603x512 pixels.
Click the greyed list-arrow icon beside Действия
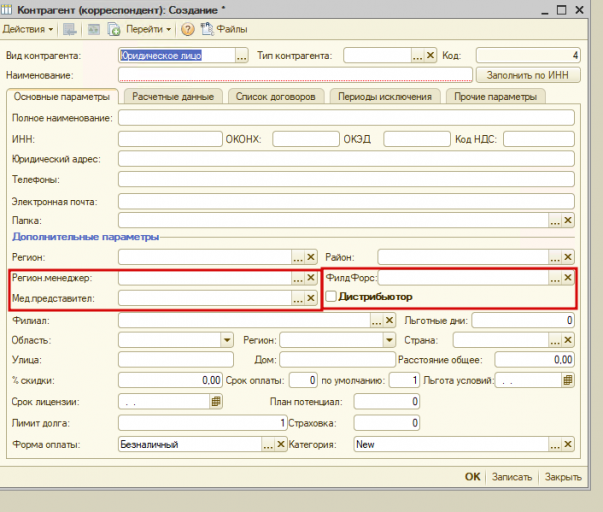(70, 29)
